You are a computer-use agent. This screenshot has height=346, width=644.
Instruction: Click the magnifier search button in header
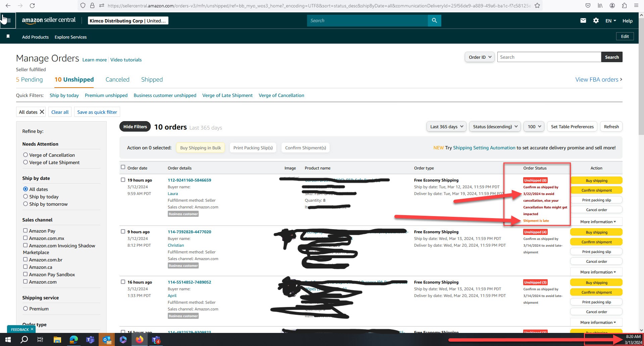(x=434, y=20)
